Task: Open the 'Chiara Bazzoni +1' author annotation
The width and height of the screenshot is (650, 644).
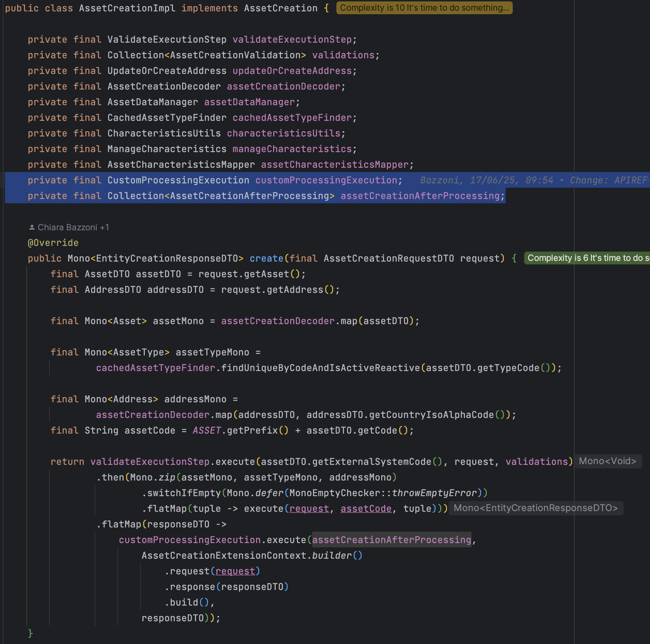Action: (x=73, y=227)
